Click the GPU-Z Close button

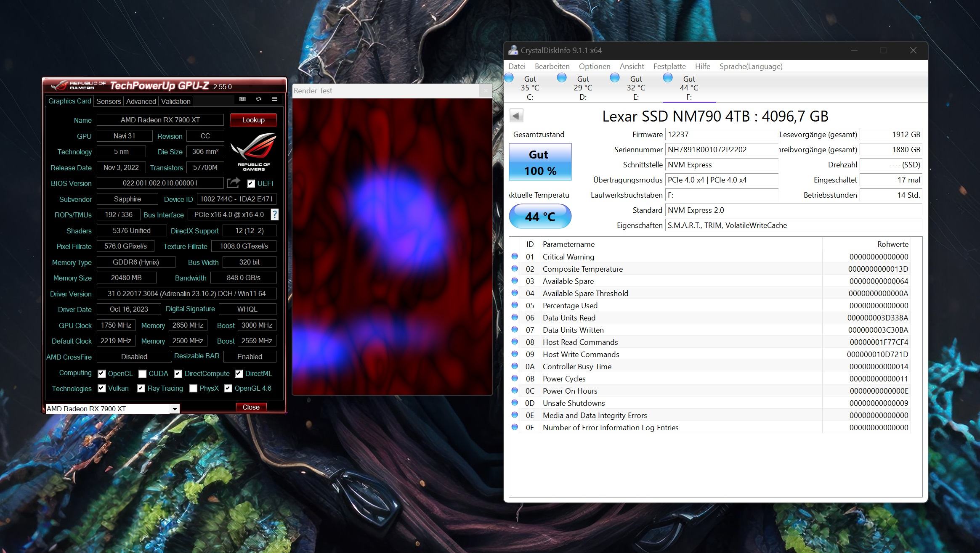(x=251, y=407)
